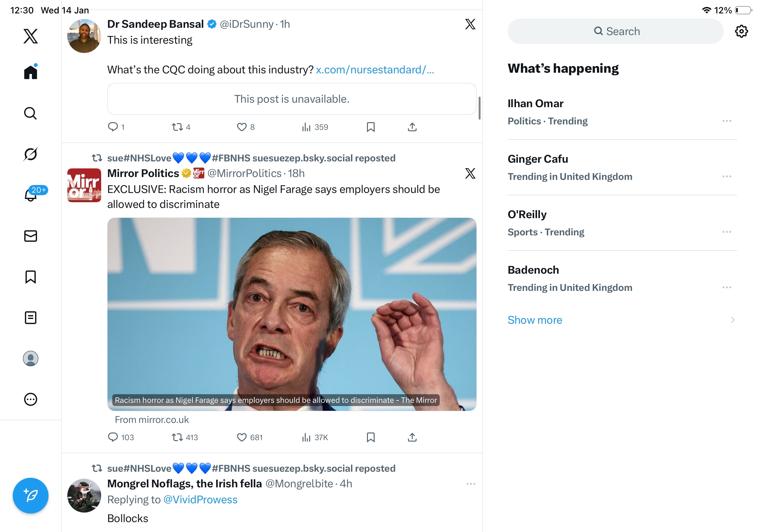Open the Grok icon in sidebar

tap(31, 154)
